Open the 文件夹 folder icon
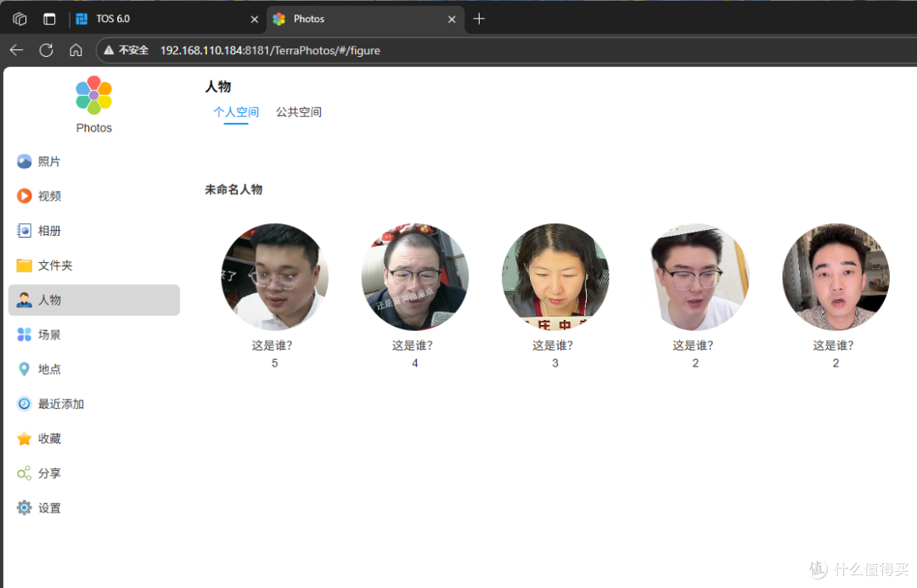The height and width of the screenshot is (588, 917). tap(24, 266)
